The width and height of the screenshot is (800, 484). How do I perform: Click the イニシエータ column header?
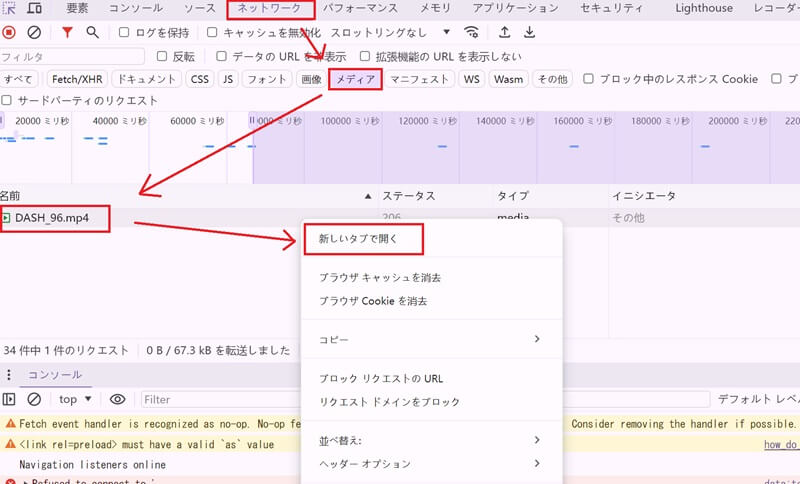pos(644,196)
